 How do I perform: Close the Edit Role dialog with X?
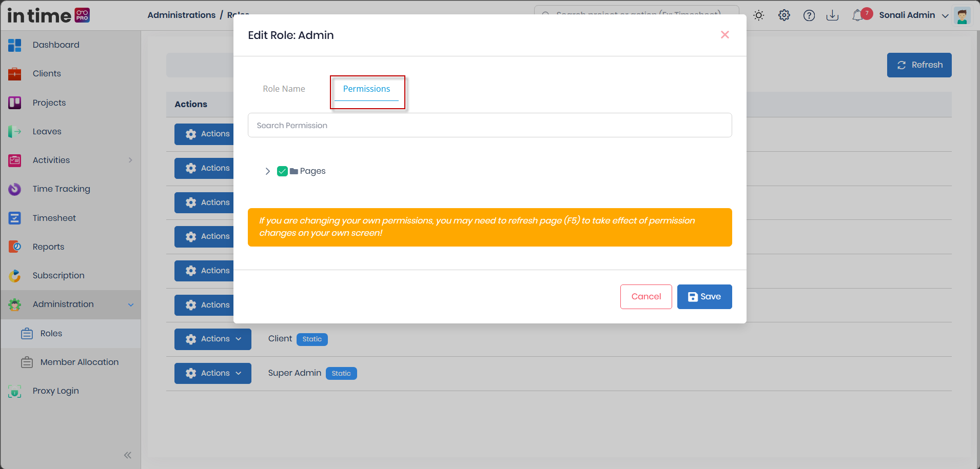tap(725, 35)
